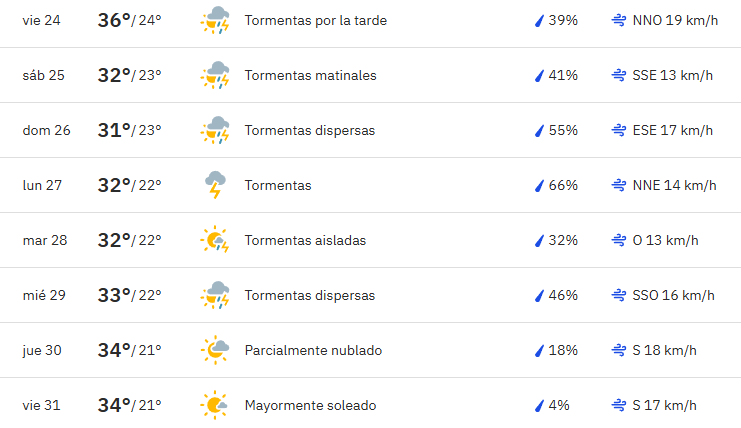Screen dimensions: 741x428
Task: Click 'Tormentas por la tarde' description
Action: 316,20
